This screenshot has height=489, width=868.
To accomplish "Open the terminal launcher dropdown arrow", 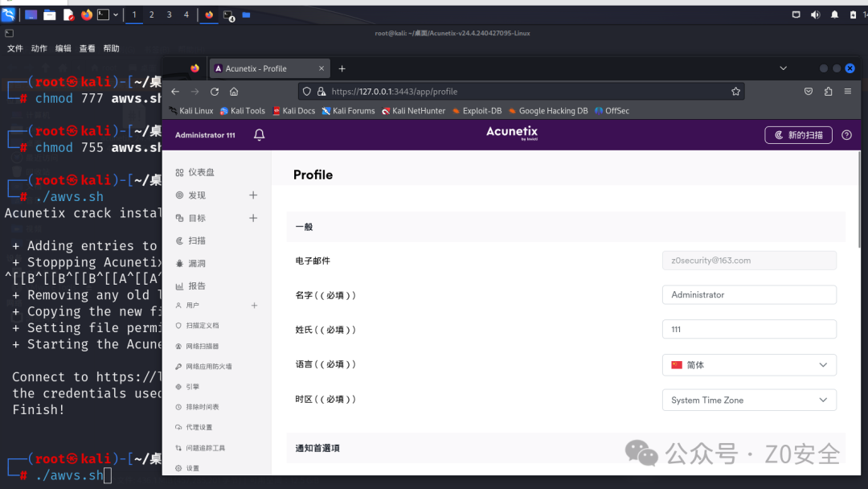I will coord(115,15).
